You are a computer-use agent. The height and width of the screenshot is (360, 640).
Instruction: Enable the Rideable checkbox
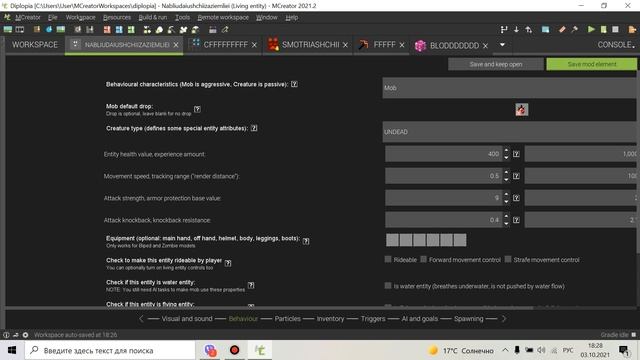(388, 259)
